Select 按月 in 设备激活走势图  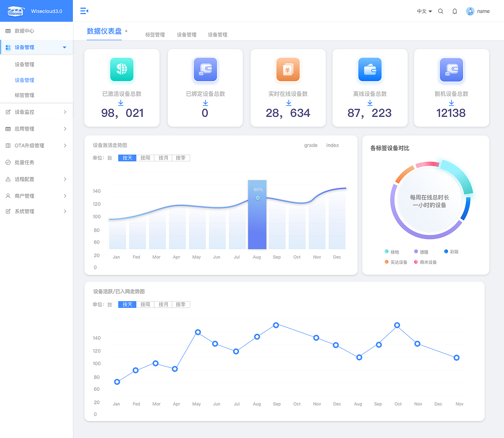pyautogui.click(x=163, y=158)
